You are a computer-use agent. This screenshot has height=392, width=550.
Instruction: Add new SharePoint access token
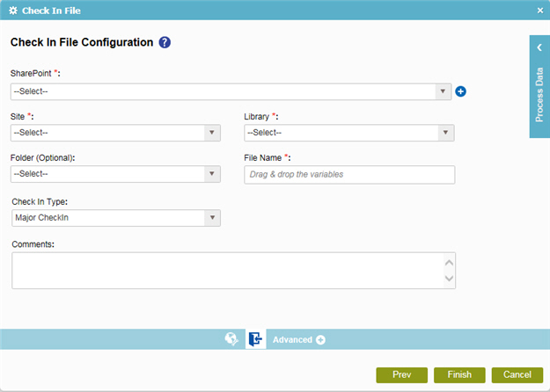coord(460,91)
